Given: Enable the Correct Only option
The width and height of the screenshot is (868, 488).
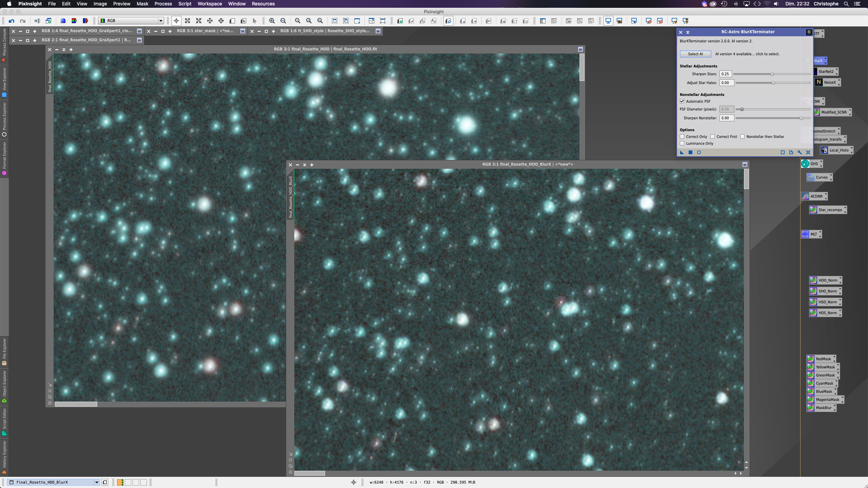Looking at the screenshot, I should [x=682, y=137].
